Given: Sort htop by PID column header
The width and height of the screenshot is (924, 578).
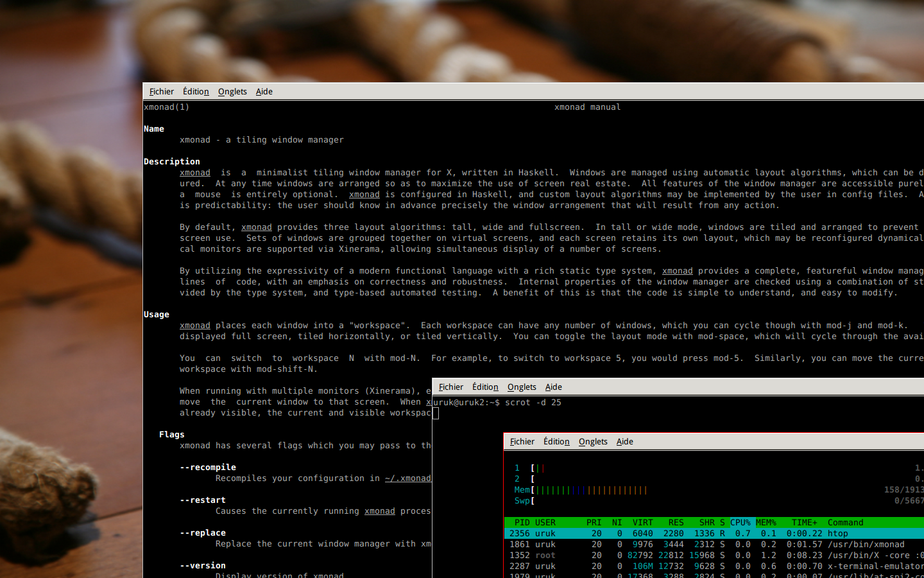Looking at the screenshot, I should click(522, 522).
